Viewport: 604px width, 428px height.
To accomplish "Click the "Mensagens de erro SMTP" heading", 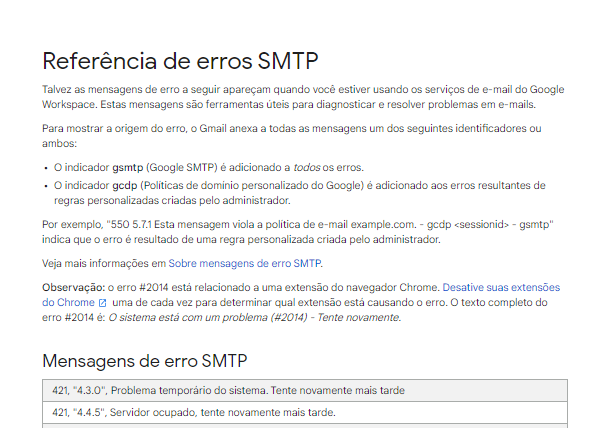I will click(x=144, y=361).
